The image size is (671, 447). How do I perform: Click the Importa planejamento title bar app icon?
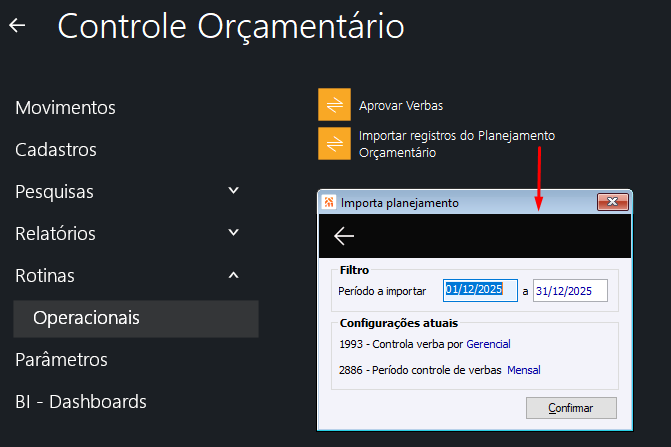(x=329, y=202)
